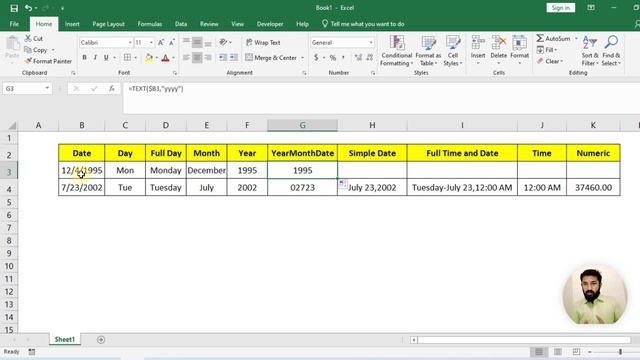Open Sort & Filter
This screenshot has height=360, width=640.
coord(590,51)
